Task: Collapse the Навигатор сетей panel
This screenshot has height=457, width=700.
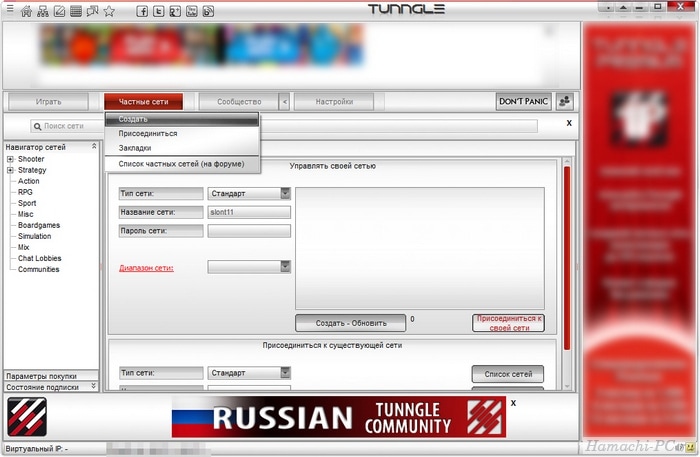Action: [x=94, y=146]
